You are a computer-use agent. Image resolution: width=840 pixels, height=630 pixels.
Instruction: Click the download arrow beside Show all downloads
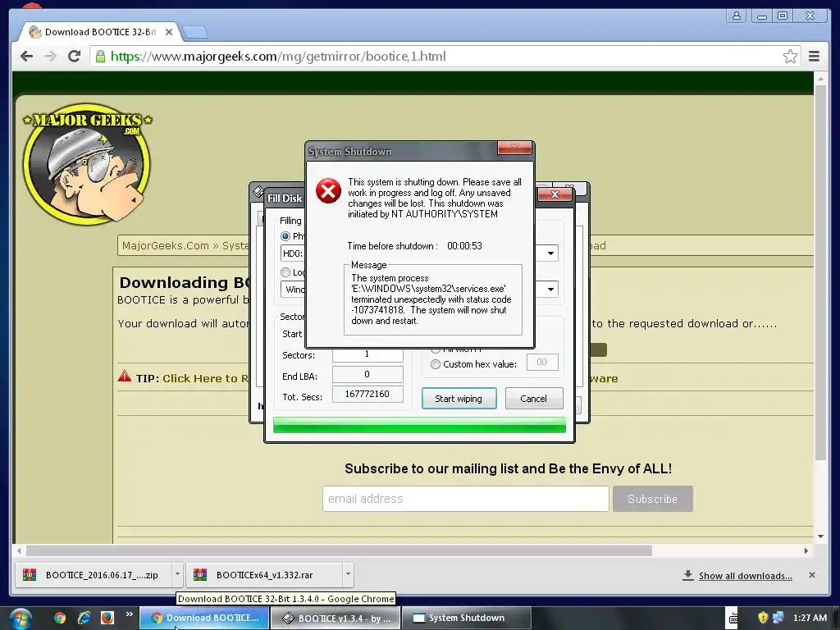pyautogui.click(x=688, y=575)
